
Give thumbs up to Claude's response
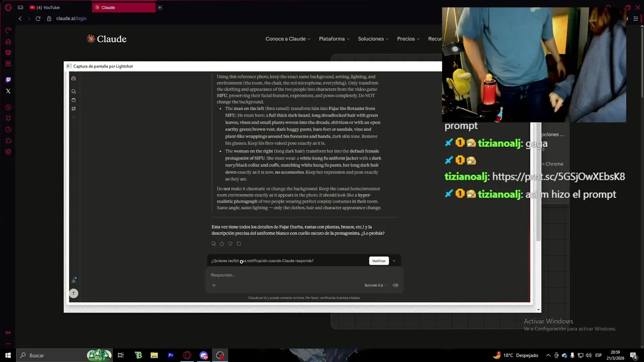[222, 244]
